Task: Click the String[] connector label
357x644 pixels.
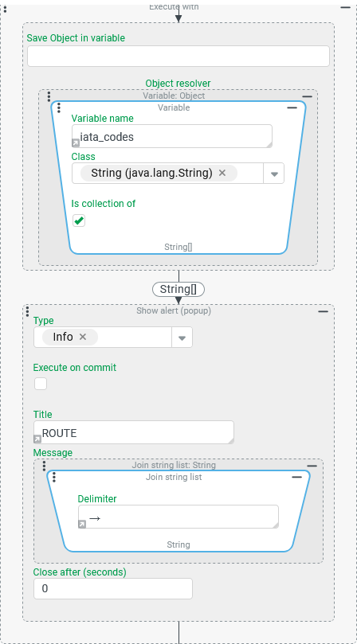Action: tap(178, 290)
